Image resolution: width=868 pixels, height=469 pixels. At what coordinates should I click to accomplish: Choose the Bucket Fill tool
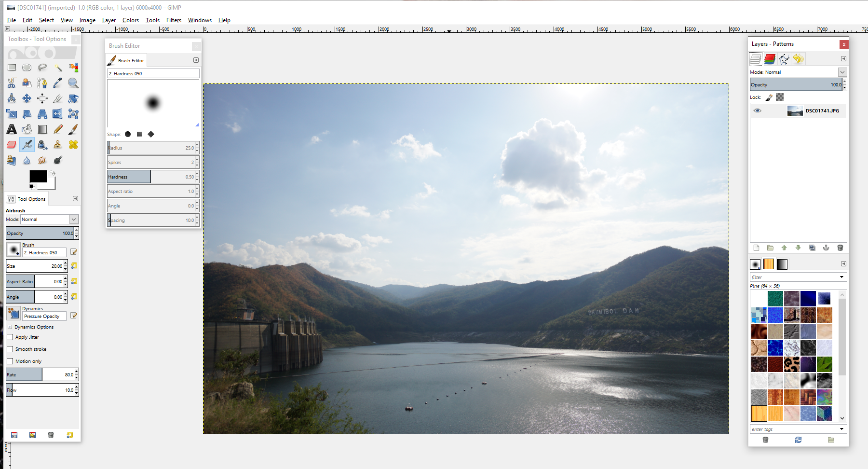(x=27, y=129)
